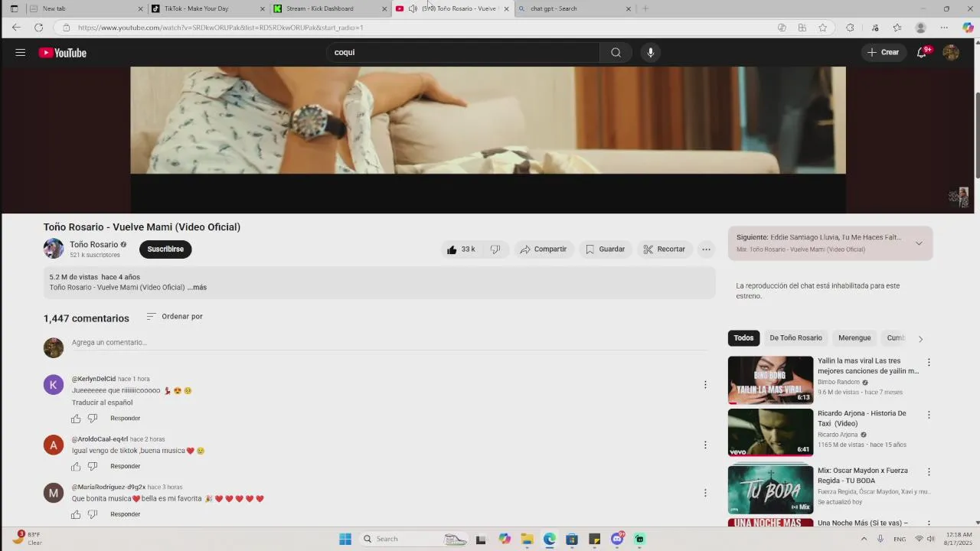Open the YouTube hamburger guide menu
Image resolution: width=980 pixels, height=551 pixels.
coord(21,53)
